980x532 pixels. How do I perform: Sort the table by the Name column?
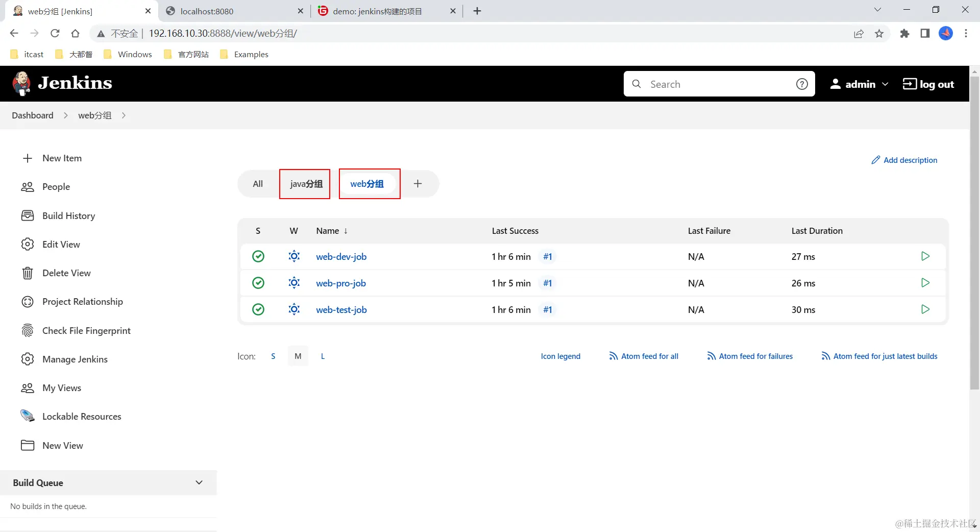pyautogui.click(x=331, y=231)
